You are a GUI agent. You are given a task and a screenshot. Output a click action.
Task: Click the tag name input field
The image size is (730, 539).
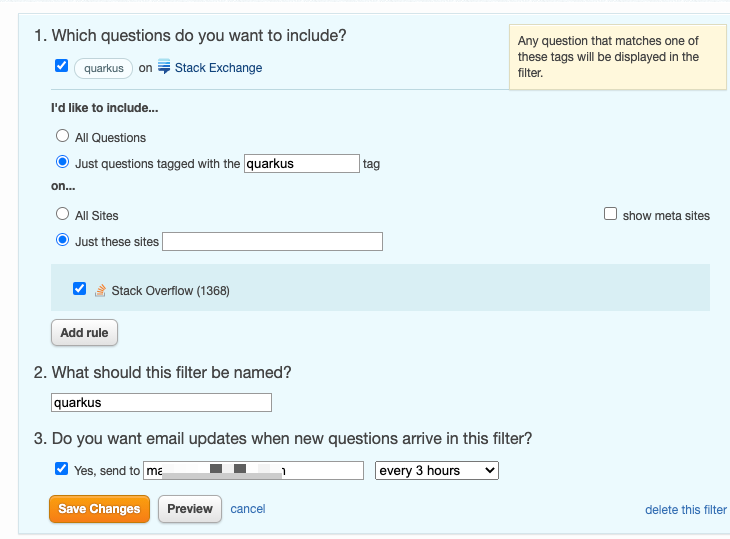[x=301, y=163]
